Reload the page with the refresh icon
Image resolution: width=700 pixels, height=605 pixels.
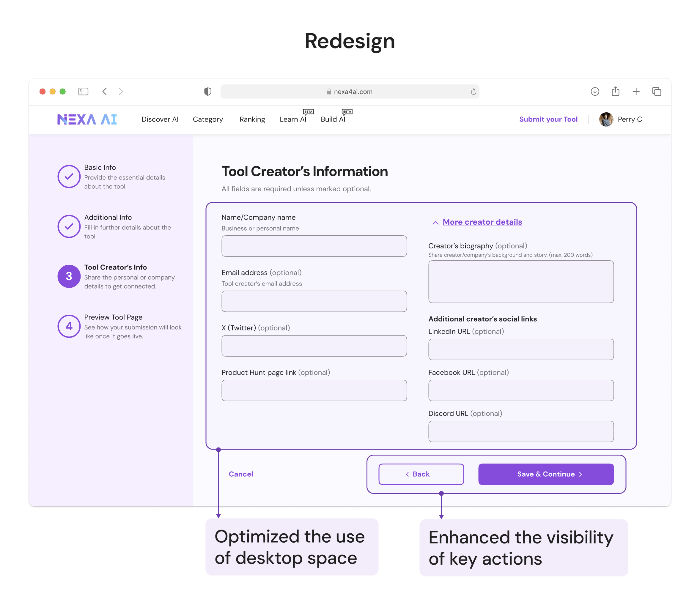[x=473, y=92]
